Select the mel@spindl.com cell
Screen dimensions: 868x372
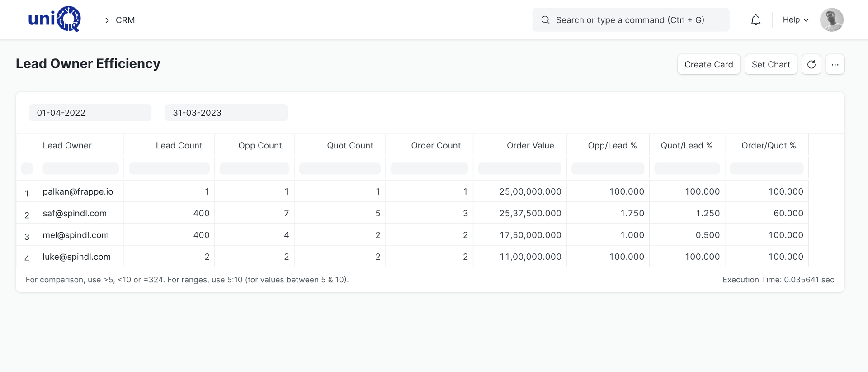point(81,235)
